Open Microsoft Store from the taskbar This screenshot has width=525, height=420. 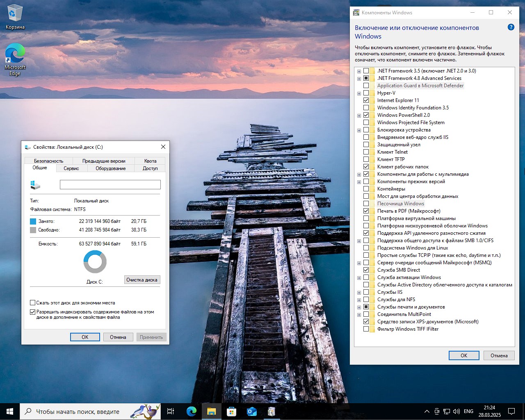click(231, 411)
